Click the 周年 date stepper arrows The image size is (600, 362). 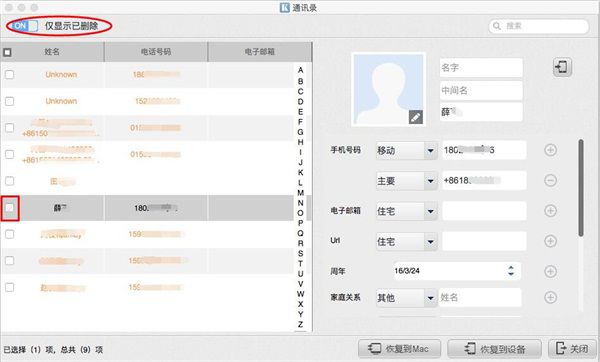(511, 271)
